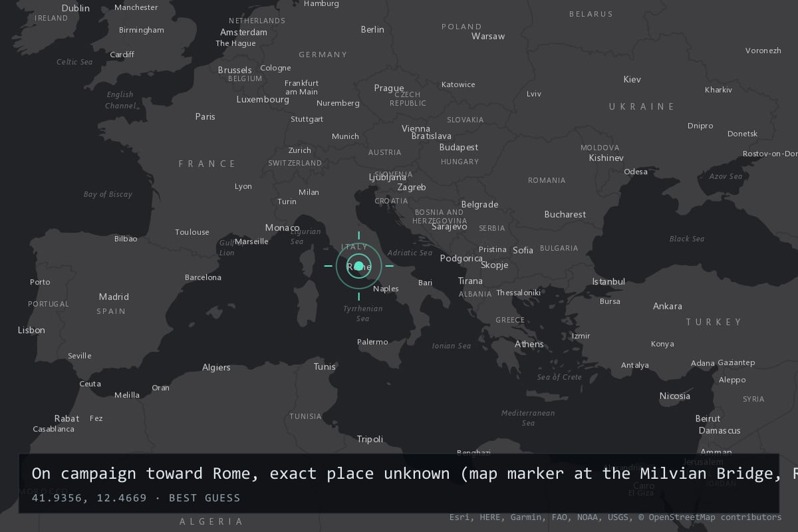This screenshot has height=532, width=798.
Task: Select the Athens label on the map
Action: [x=529, y=344]
